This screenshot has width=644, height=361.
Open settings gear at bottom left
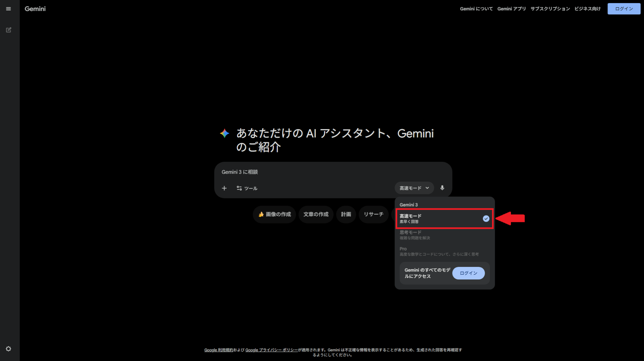(8, 349)
